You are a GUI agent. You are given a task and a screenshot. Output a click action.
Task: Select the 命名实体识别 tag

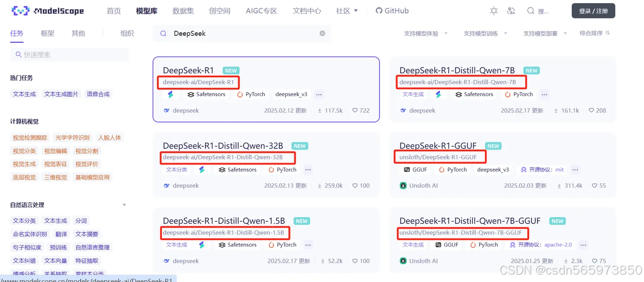30,234
